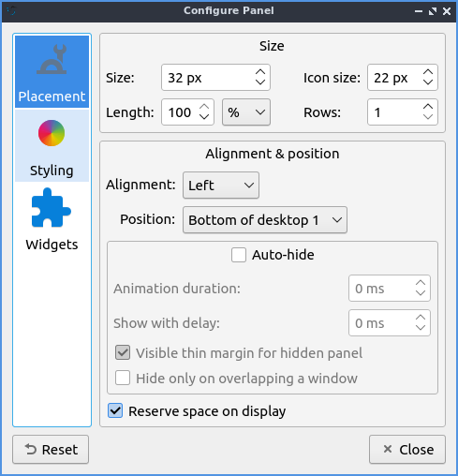458x476 pixels.
Task: Decrease Length value with down arrow
Action: click(204, 117)
